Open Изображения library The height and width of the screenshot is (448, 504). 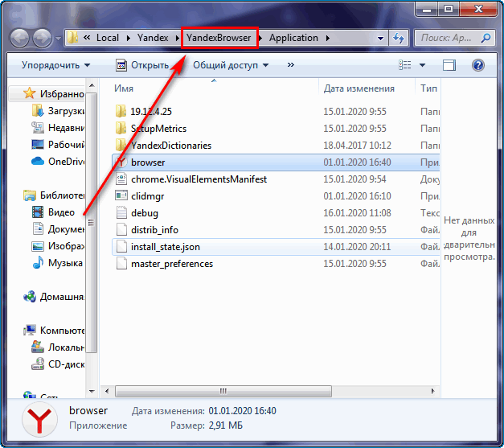point(58,246)
